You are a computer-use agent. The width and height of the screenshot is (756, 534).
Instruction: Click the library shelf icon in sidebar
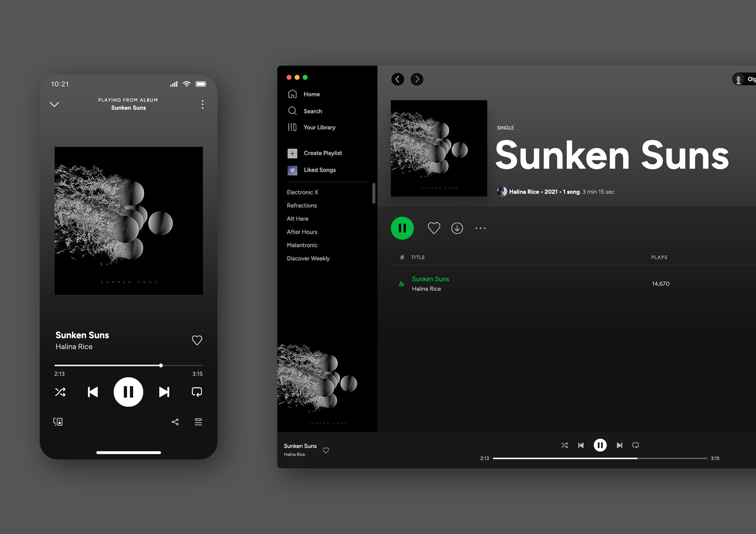pyautogui.click(x=292, y=127)
